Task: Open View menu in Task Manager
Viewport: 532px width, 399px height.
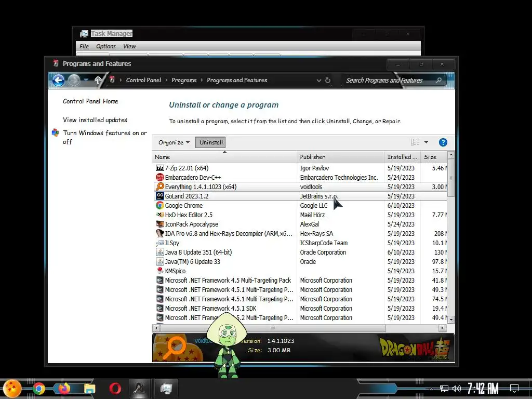Action: (x=129, y=46)
